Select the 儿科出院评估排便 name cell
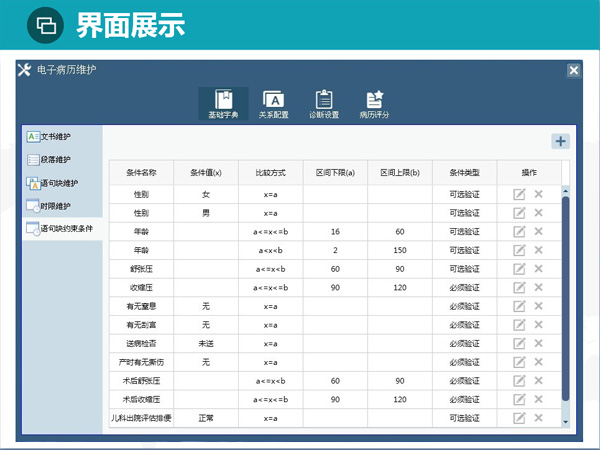The height and width of the screenshot is (450, 600). tap(141, 418)
